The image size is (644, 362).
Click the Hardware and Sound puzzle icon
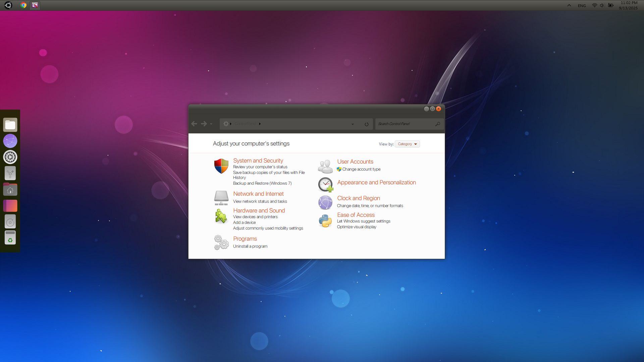pyautogui.click(x=221, y=216)
